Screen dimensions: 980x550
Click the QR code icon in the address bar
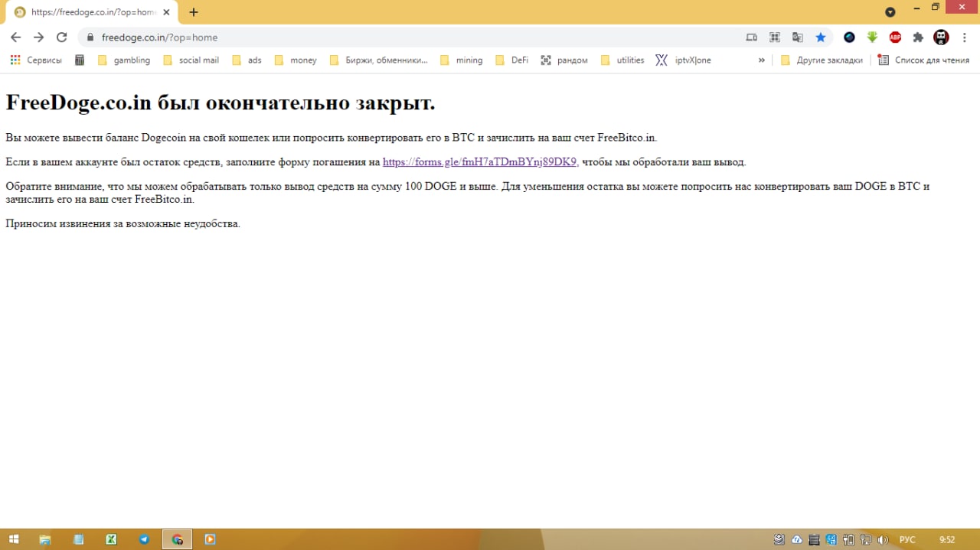click(x=775, y=37)
